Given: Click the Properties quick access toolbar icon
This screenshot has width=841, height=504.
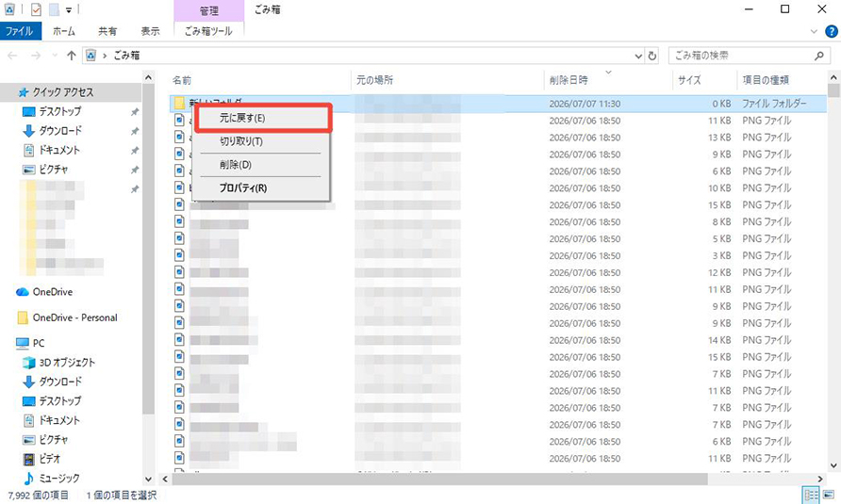Looking at the screenshot, I should 36,9.
